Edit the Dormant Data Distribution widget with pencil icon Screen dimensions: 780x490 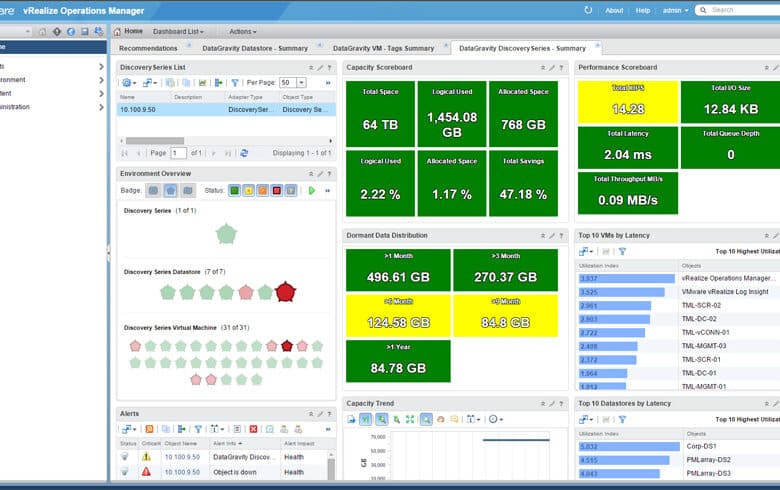tap(552, 236)
